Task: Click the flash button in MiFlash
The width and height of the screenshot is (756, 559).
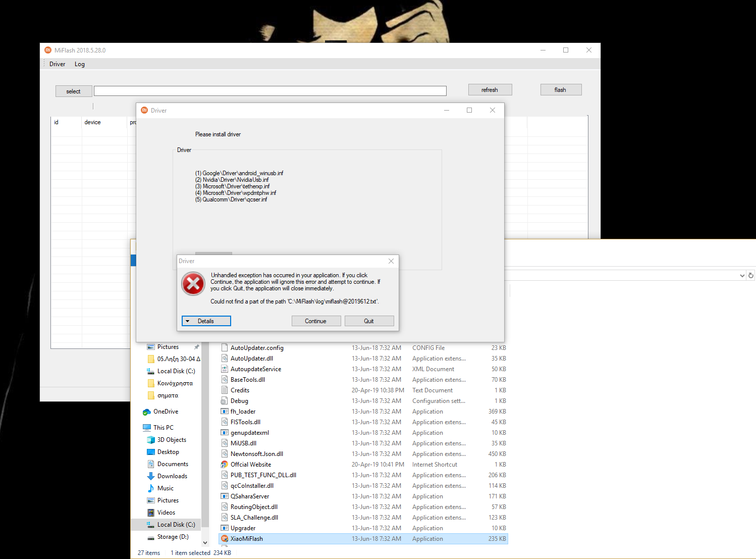Action: click(x=561, y=90)
